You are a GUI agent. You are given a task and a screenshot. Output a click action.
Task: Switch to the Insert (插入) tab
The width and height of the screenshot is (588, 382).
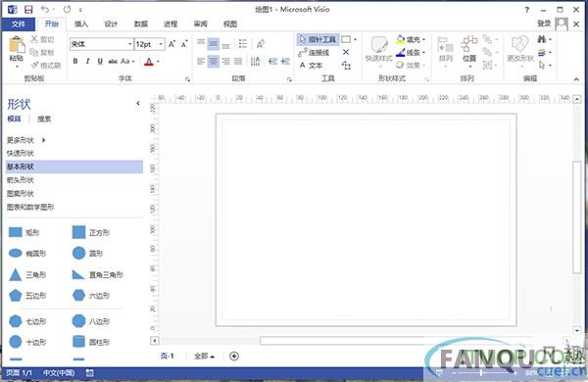pos(81,24)
